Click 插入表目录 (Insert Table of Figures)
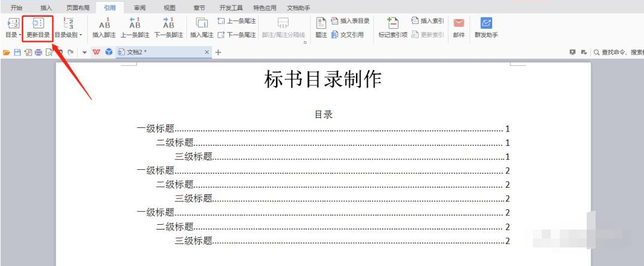The height and width of the screenshot is (266, 644). pos(351,21)
